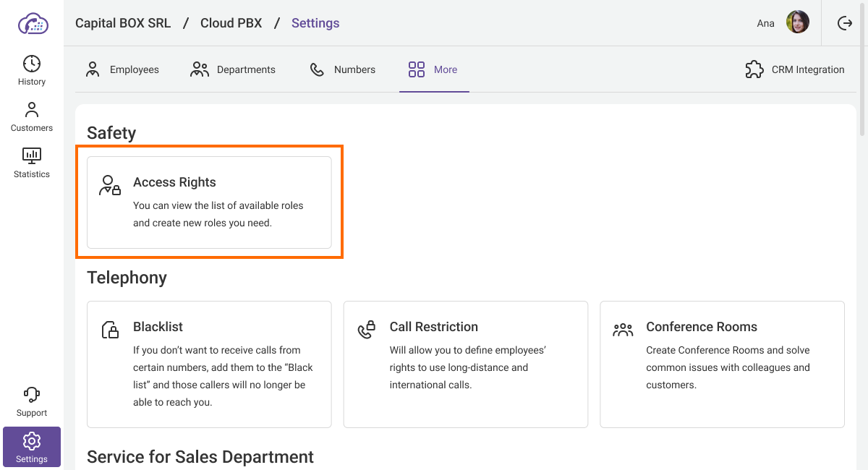Screen dimensions: 868x470
Task: Select the More tab
Action: (433, 69)
